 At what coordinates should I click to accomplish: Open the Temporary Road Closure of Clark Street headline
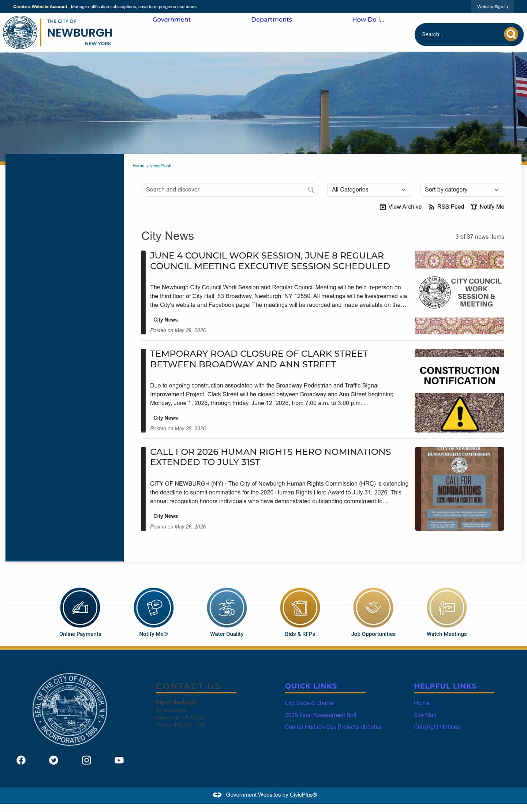259,359
